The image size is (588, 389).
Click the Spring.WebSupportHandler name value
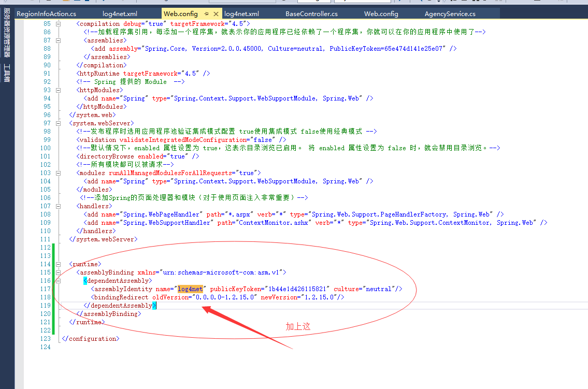(167, 223)
